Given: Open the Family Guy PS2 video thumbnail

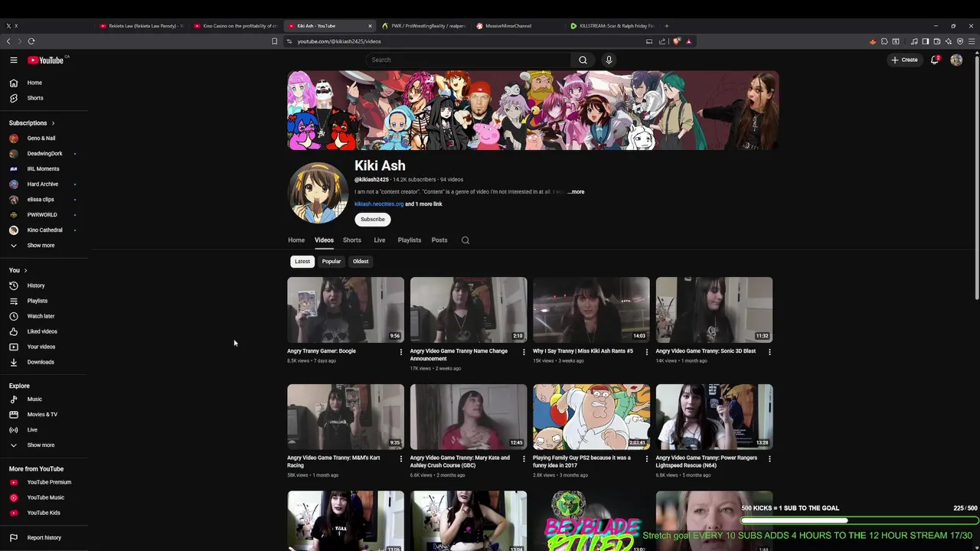Looking at the screenshot, I should tap(591, 417).
